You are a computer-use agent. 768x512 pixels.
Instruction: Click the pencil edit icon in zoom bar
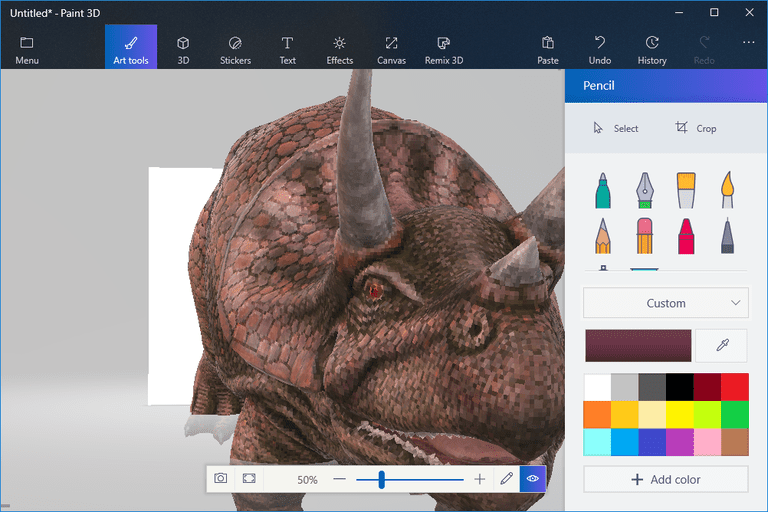(x=506, y=478)
